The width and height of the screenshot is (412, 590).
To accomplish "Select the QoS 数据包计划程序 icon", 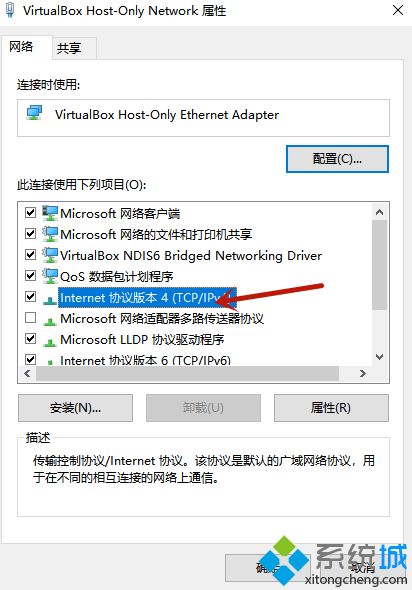I will [x=50, y=276].
